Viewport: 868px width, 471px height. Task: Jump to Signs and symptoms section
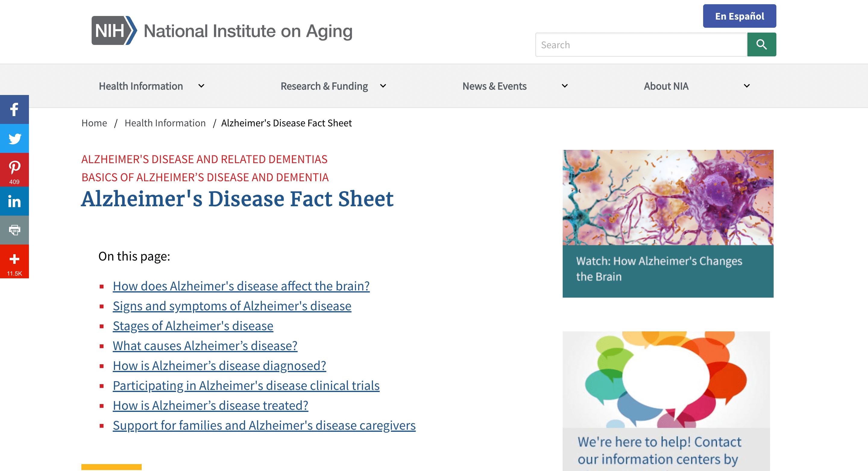click(x=232, y=306)
